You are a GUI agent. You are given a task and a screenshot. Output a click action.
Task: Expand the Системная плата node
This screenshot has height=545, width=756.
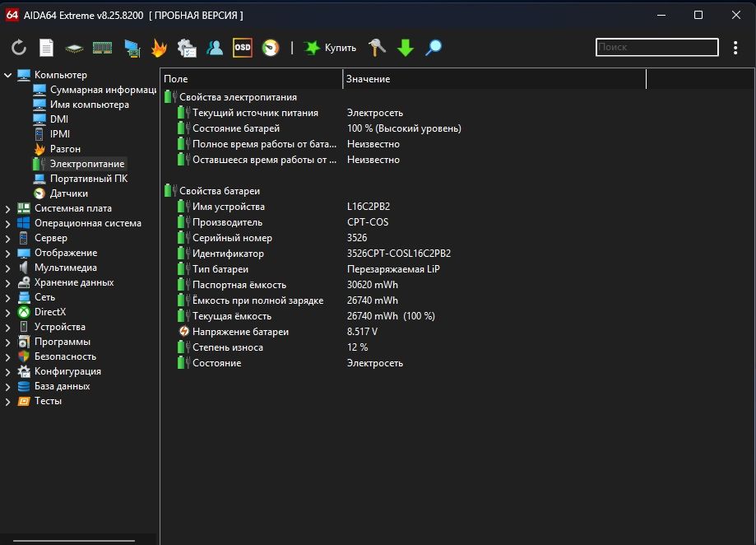(x=7, y=209)
